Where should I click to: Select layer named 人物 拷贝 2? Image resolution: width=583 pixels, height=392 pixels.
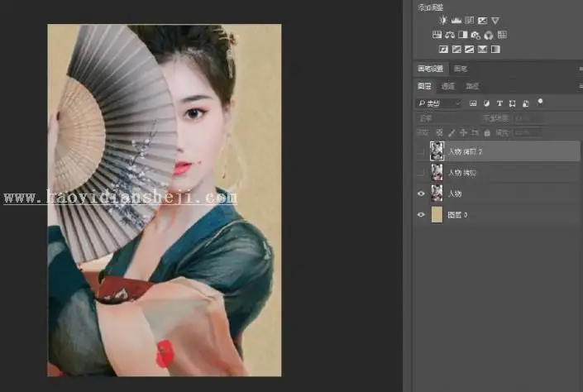pyautogui.click(x=465, y=151)
